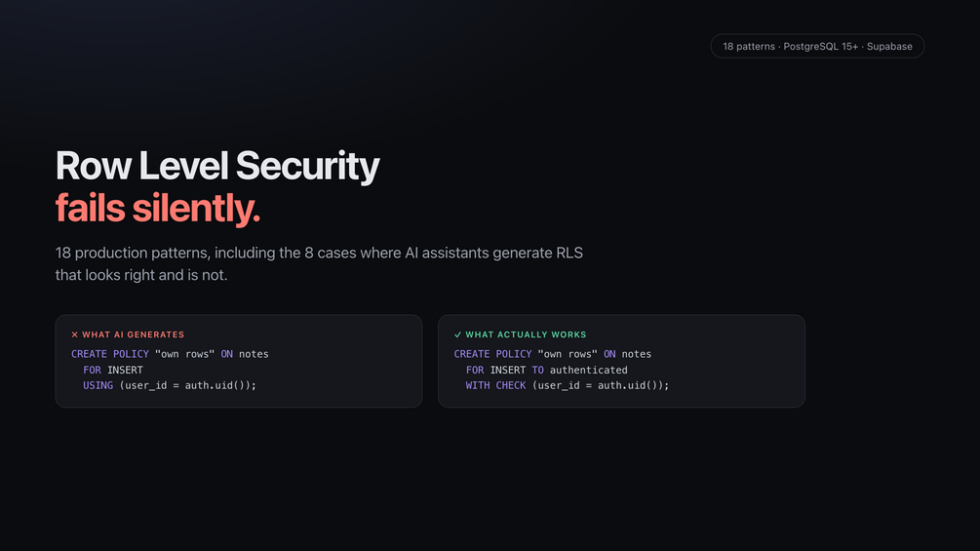Image resolution: width=980 pixels, height=551 pixels.
Task: Click 'CREATE POLICY' in the right code card
Action: (492, 354)
